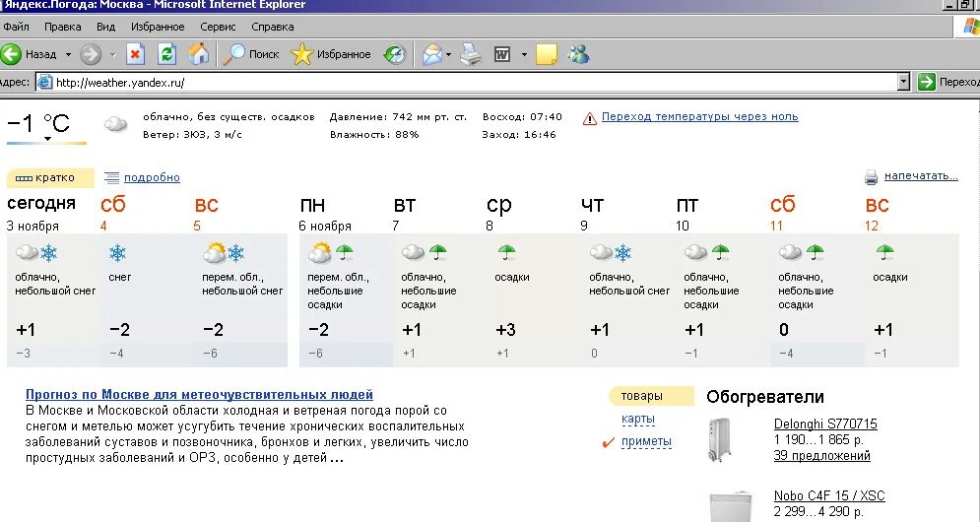The width and height of the screenshot is (980, 522).
Task: Click the Mail envelope icon
Action: click(x=432, y=54)
